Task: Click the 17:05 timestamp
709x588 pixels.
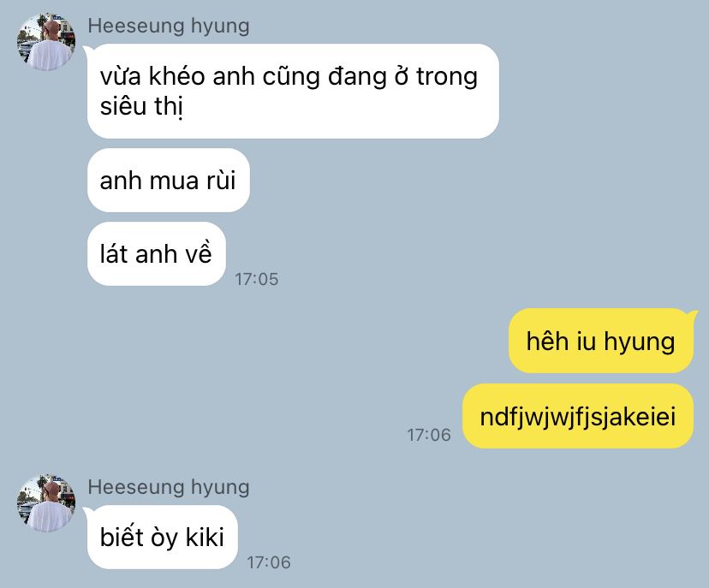Action: pos(256,279)
